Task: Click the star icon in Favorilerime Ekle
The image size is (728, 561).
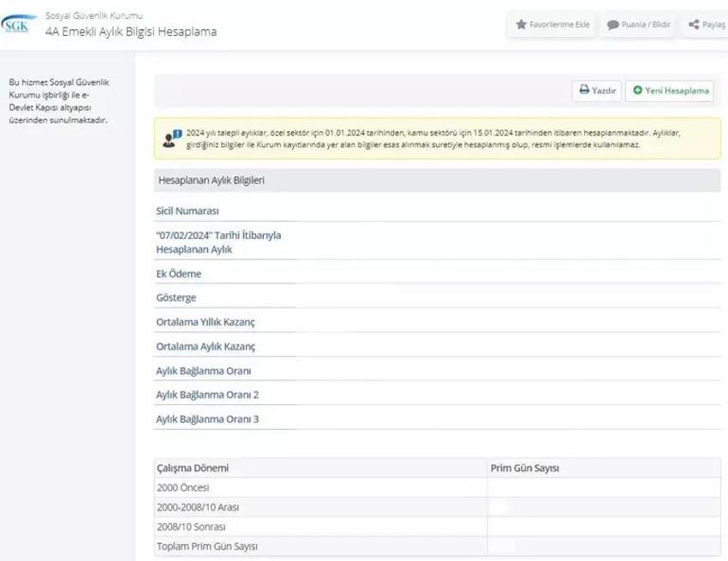Action: pos(521,24)
